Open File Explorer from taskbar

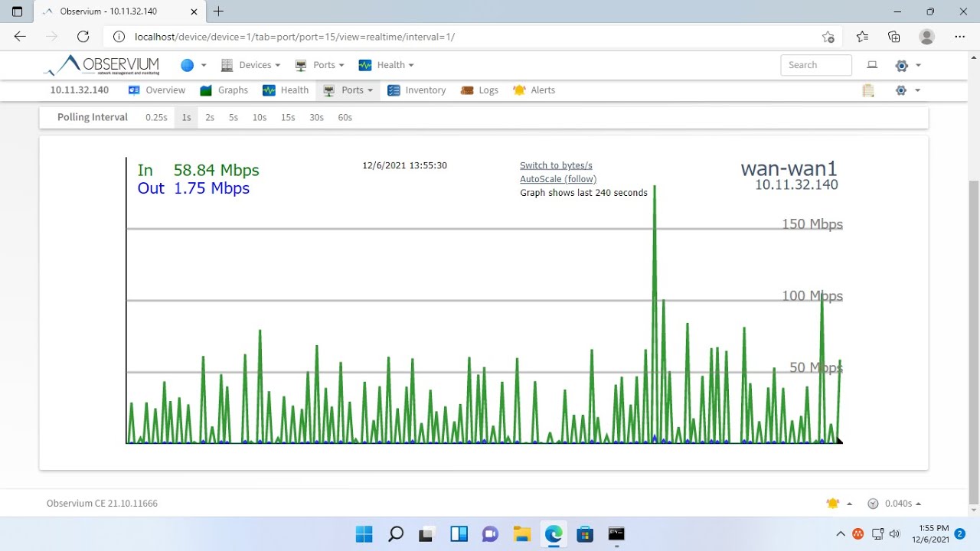click(x=522, y=533)
